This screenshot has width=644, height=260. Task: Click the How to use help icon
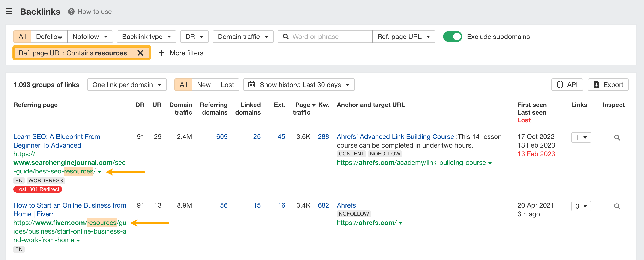click(x=71, y=12)
